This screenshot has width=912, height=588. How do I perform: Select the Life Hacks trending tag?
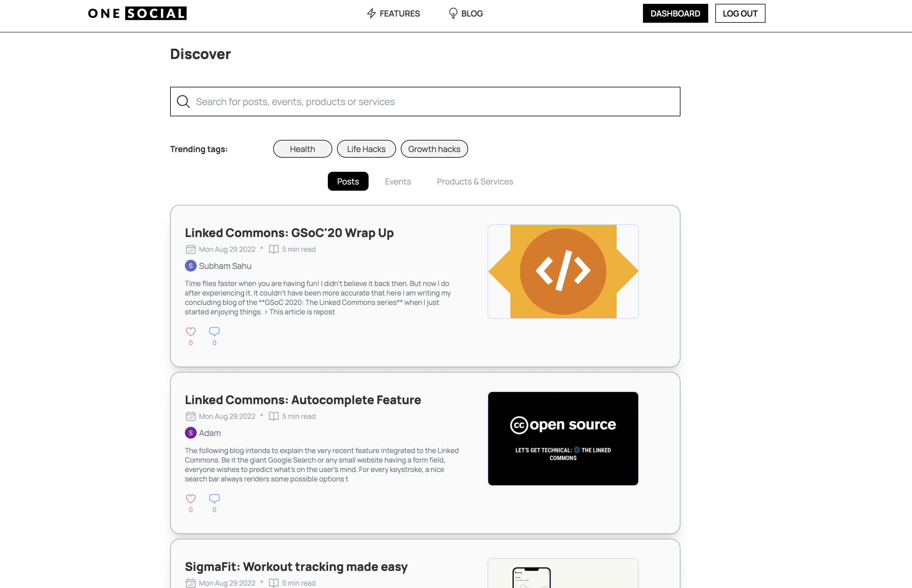pyautogui.click(x=366, y=149)
